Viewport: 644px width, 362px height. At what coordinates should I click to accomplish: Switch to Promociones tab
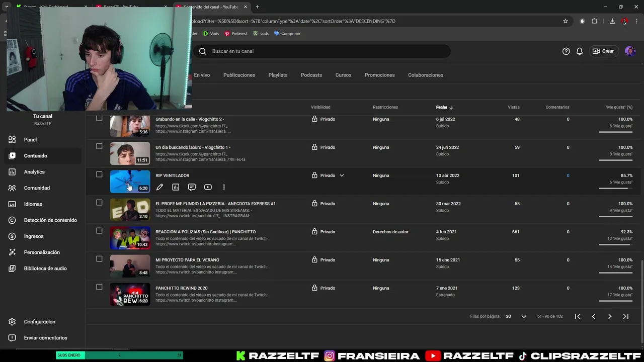[x=380, y=75]
